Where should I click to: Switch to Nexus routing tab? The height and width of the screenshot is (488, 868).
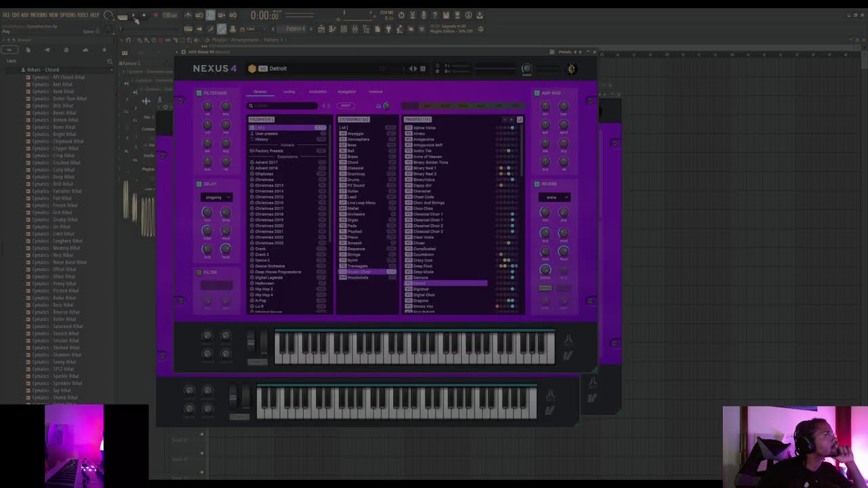(290, 91)
